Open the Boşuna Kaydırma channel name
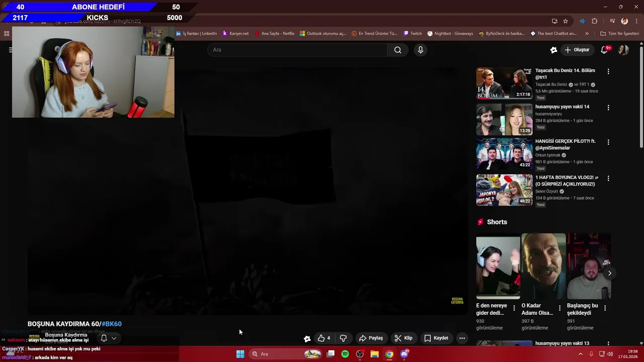Screen dimensions: 644x362 pyautogui.click(x=66, y=335)
